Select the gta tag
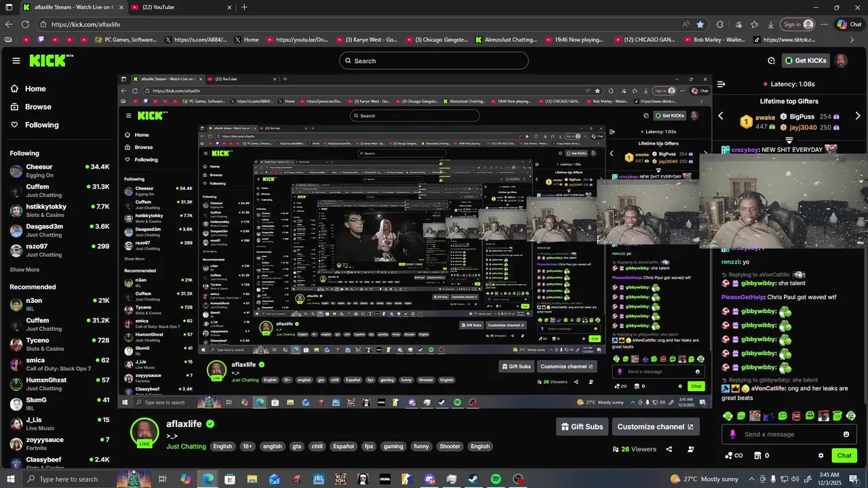868x488 pixels. [x=296, y=447]
